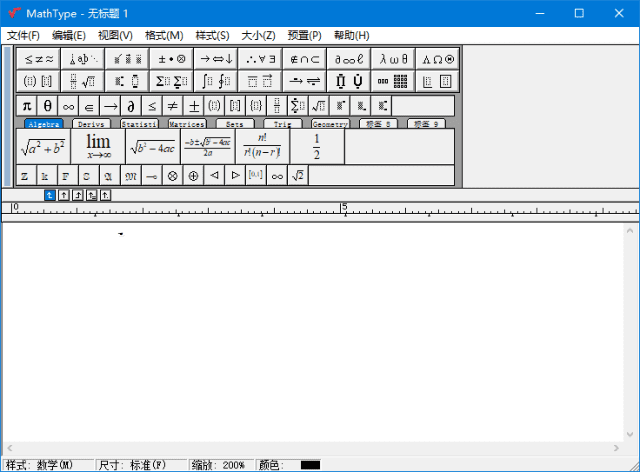Open the matrix templates palette
Screen dimensions: 640x472
pos(392,81)
